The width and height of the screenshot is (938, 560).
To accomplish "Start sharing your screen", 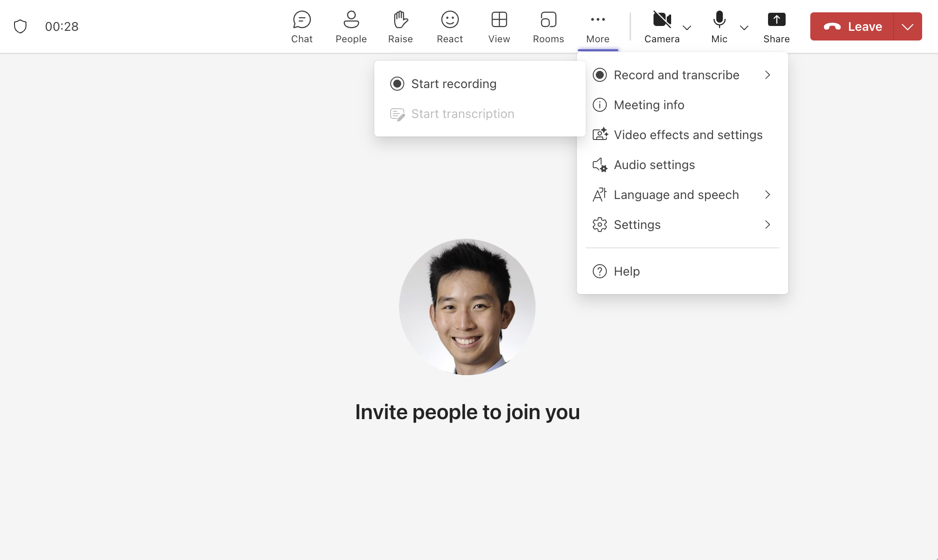I will click(x=776, y=26).
